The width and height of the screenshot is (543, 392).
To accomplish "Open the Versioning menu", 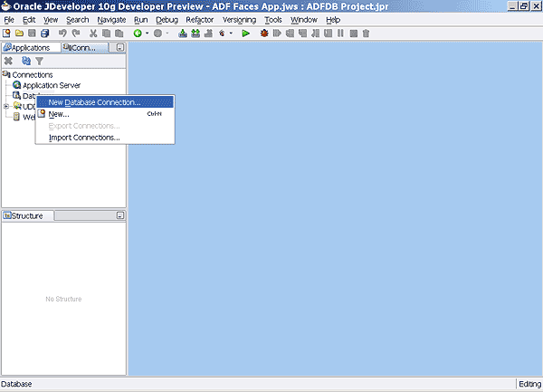I will point(239,20).
